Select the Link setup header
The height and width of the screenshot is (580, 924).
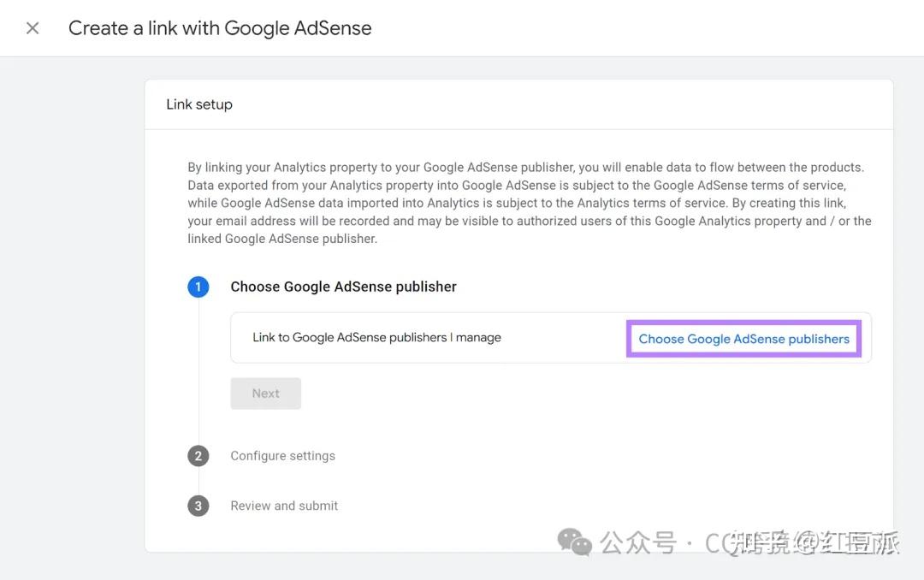(x=198, y=104)
